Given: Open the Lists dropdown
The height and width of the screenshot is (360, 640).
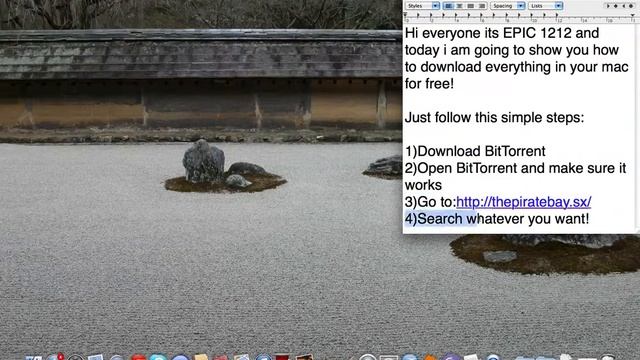Looking at the screenshot, I should (x=546, y=6).
